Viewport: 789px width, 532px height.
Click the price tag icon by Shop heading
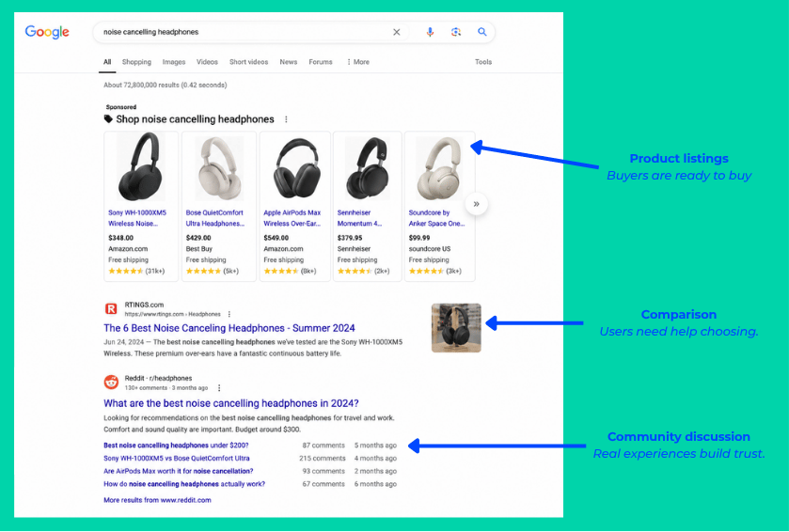[108, 119]
